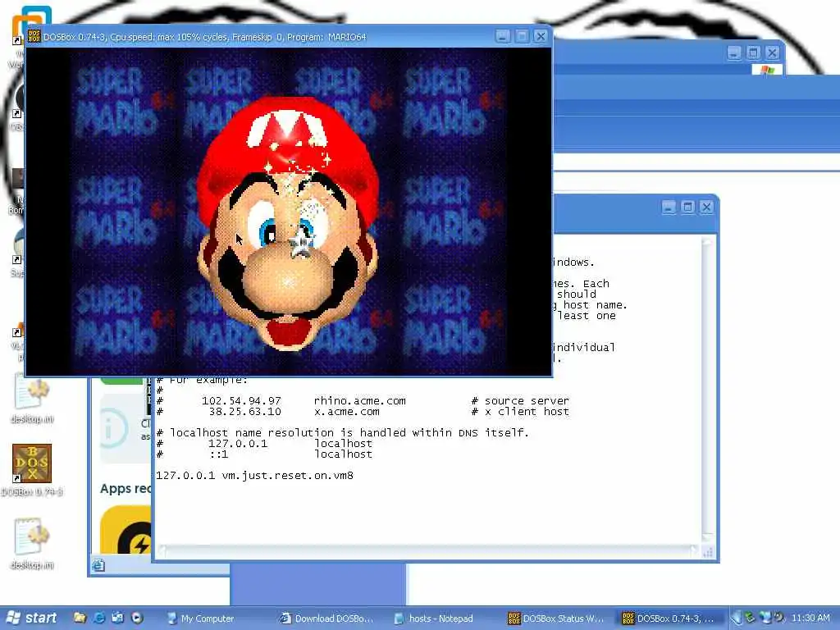Click 'x.acme.com' in the hosts file
The width and height of the screenshot is (840, 630).
347,412
